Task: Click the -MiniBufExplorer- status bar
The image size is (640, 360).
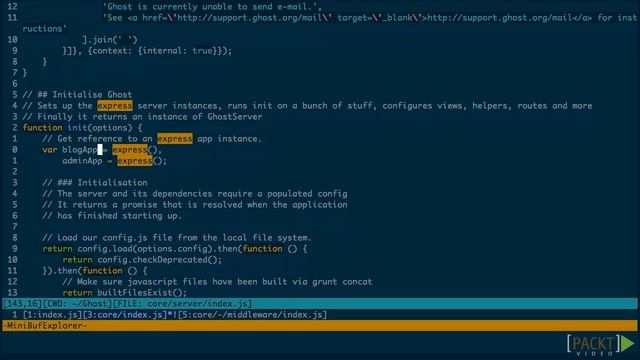Action: pos(320,326)
